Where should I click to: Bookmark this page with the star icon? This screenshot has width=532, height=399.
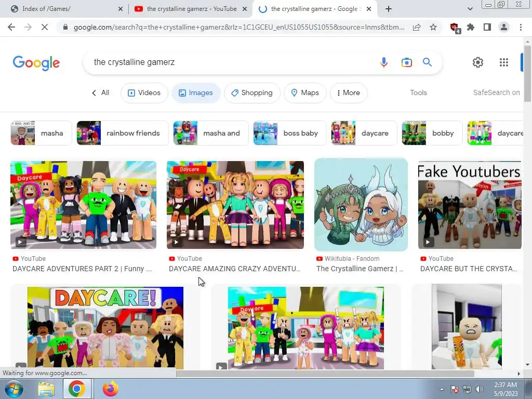pyautogui.click(x=433, y=27)
